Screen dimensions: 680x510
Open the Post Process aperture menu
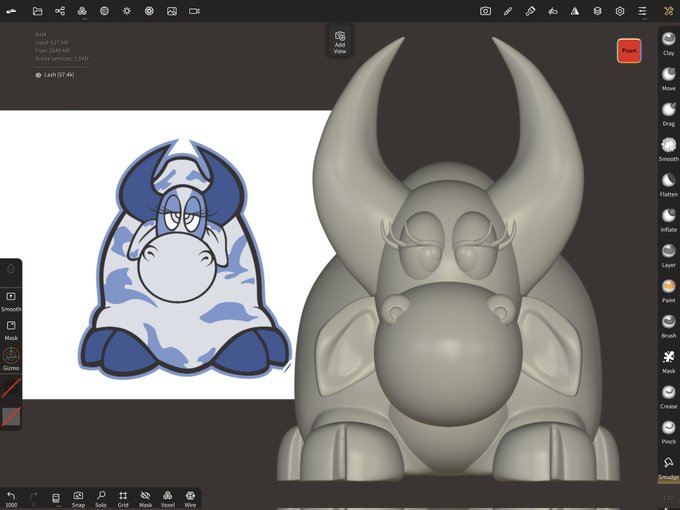coord(149,11)
